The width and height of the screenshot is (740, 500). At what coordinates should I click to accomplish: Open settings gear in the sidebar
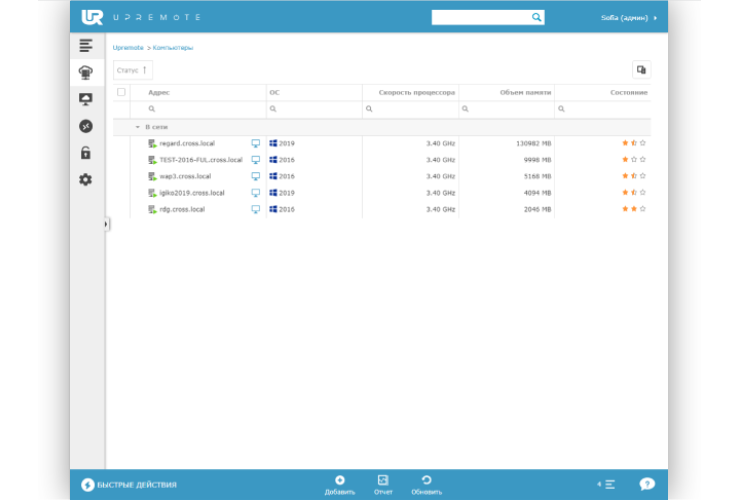coord(86,180)
